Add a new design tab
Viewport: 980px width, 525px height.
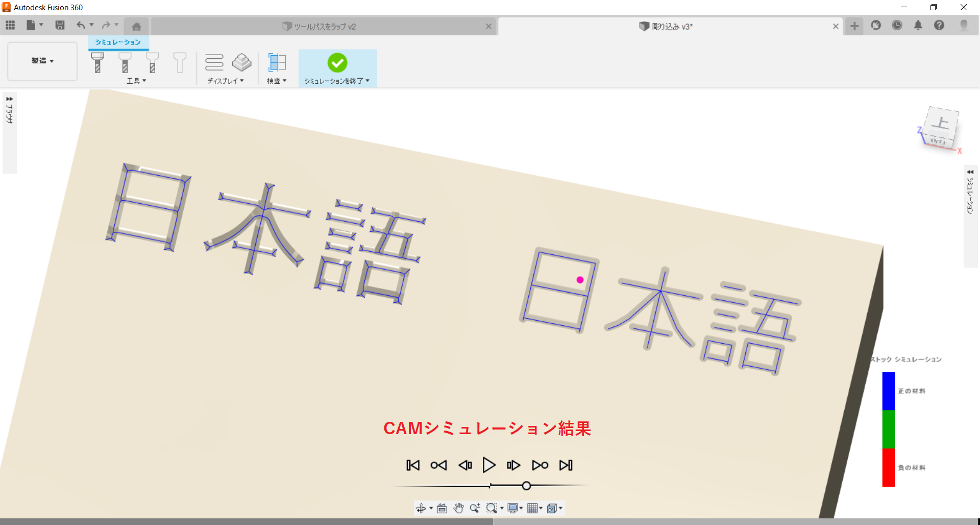click(854, 26)
